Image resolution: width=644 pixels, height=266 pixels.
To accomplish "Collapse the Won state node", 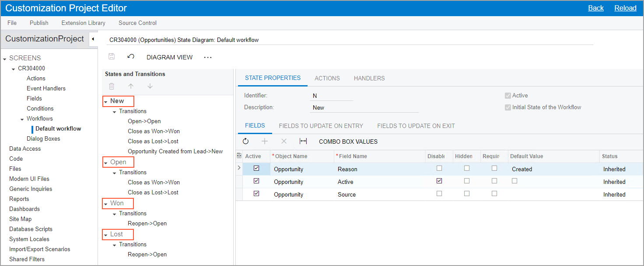I will [x=106, y=204].
